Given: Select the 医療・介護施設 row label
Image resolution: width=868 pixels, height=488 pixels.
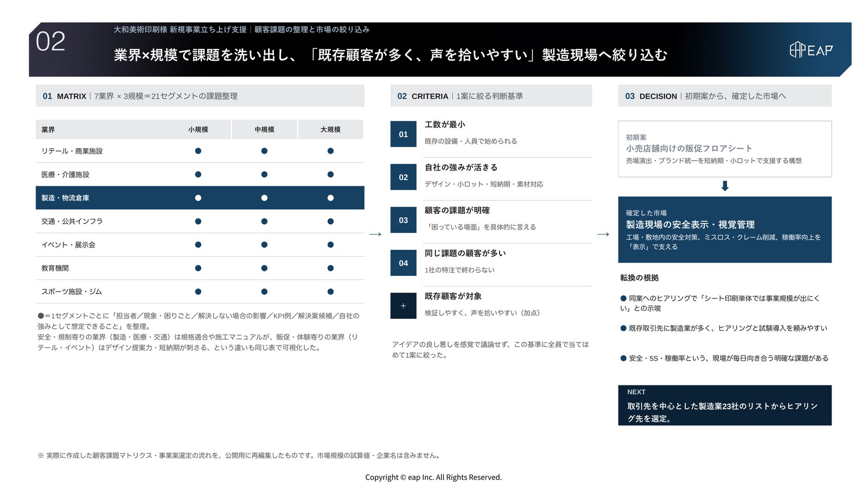Looking at the screenshot, I should (66, 174).
